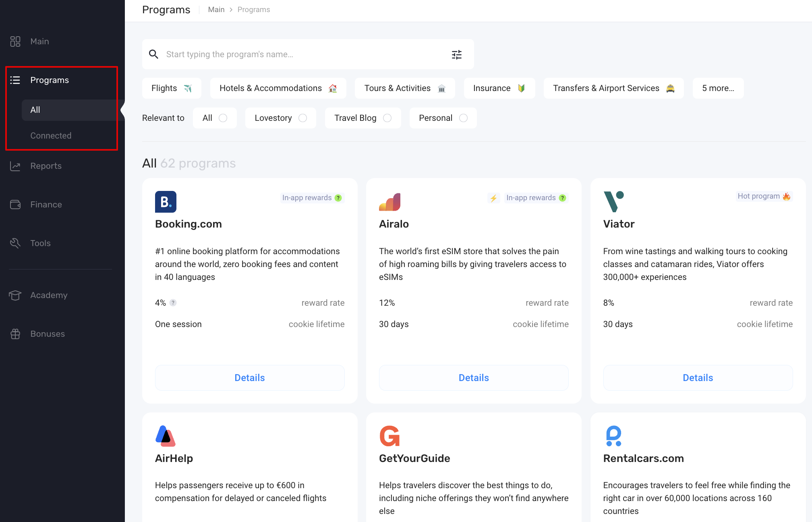
Task: Open the Main menu item
Action: click(39, 41)
